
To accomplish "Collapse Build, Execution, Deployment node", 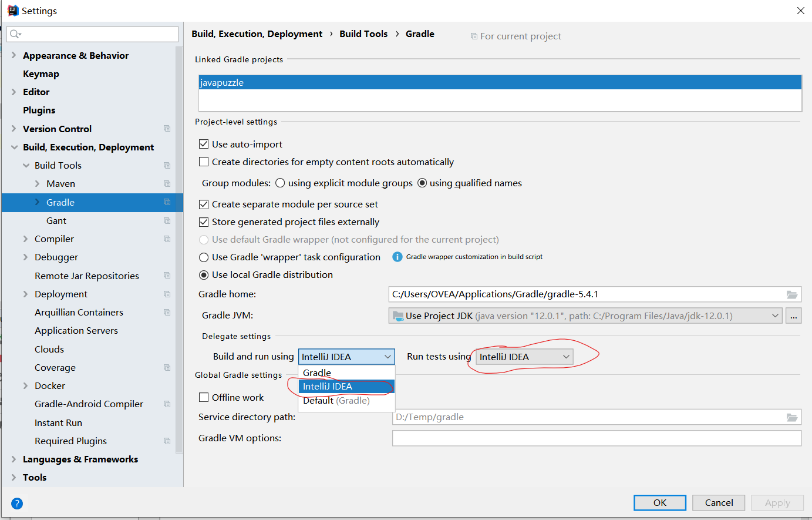I will pyautogui.click(x=14, y=147).
